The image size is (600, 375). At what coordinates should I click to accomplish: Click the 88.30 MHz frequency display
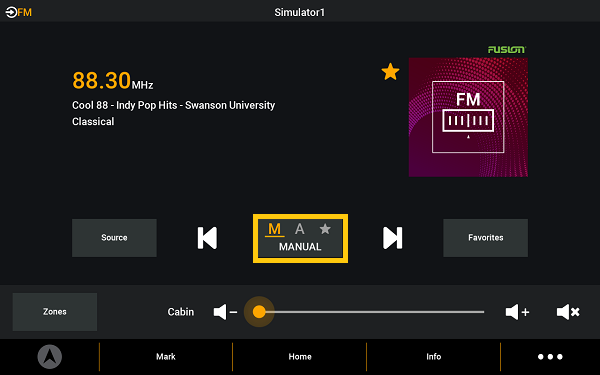[113, 81]
